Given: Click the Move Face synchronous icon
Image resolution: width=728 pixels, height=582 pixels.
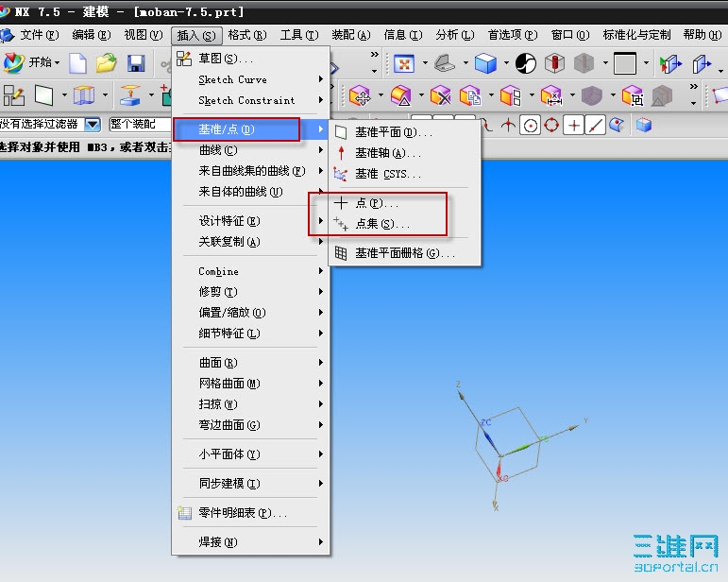Looking at the screenshot, I should pos(360,95).
